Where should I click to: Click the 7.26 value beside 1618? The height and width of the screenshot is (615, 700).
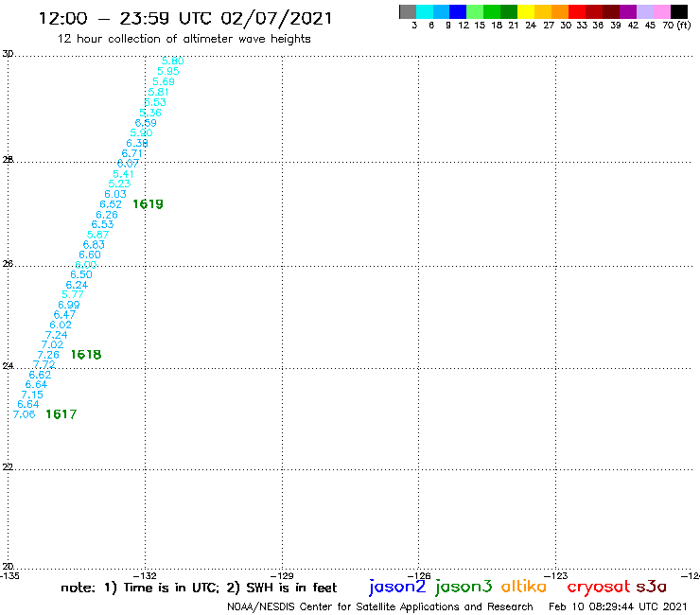pyautogui.click(x=48, y=355)
